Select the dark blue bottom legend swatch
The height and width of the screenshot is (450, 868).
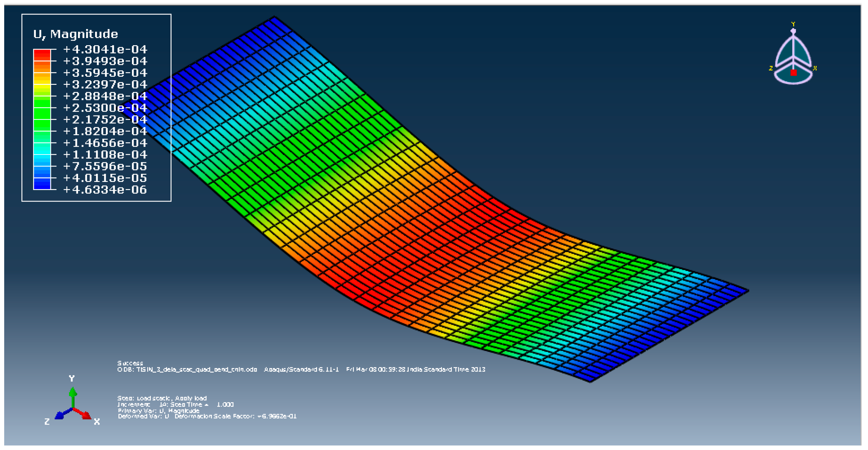tap(42, 184)
